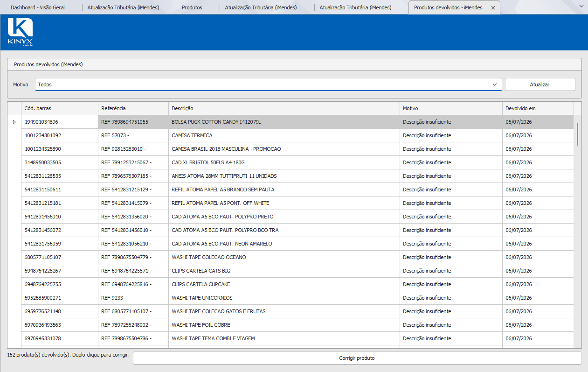
Task: Sort by Cód. barras column header
Action: pyautogui.click(x=60, y=108)
